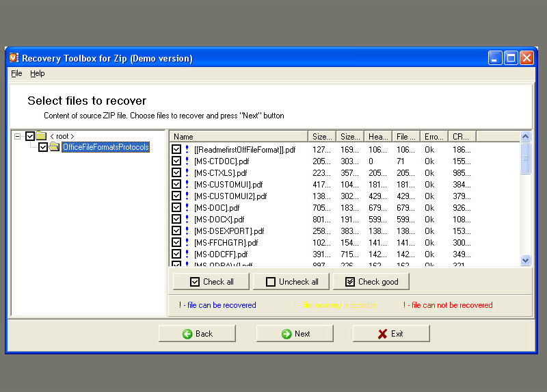The width and height of the screenshot is (547, 392).
Task: Click the blue exclamation icon beside [MS-CUSTOMUI2].pdf
Action: (x=187, y=196)
